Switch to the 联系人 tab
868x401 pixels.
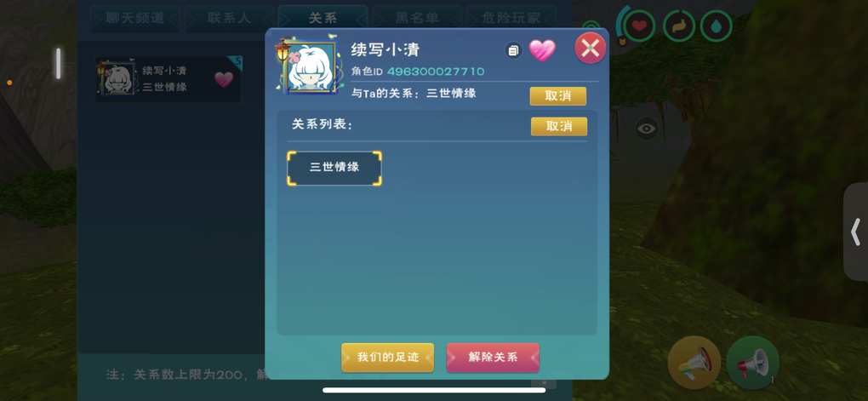click(229, 18)
